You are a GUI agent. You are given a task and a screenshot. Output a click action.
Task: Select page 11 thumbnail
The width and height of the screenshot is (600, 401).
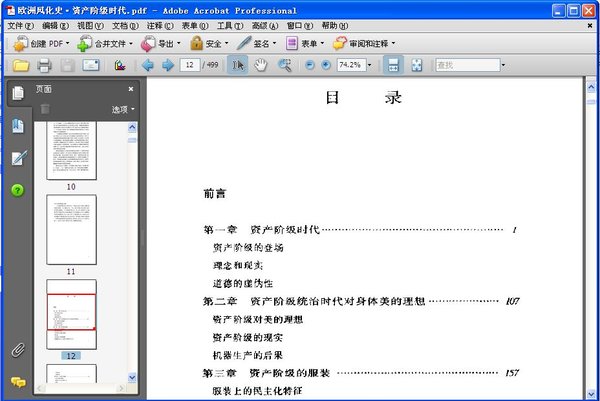pos(71,230)
